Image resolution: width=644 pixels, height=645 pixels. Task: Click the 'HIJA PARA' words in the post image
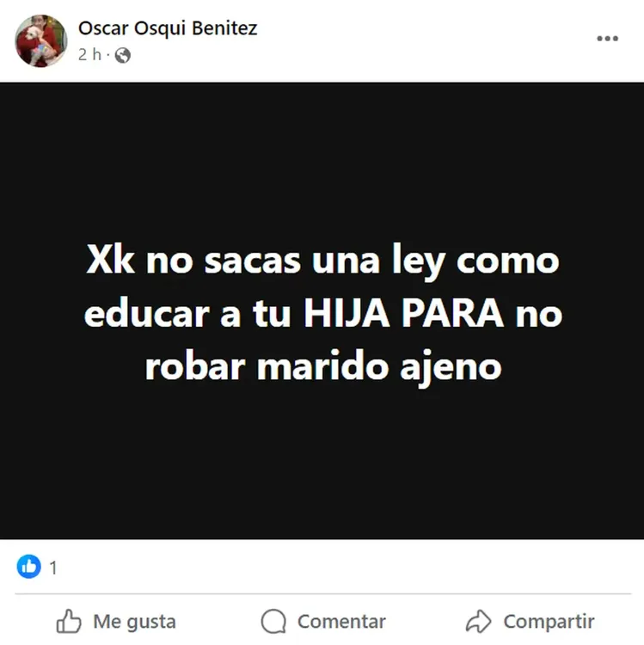pos(403,314)
